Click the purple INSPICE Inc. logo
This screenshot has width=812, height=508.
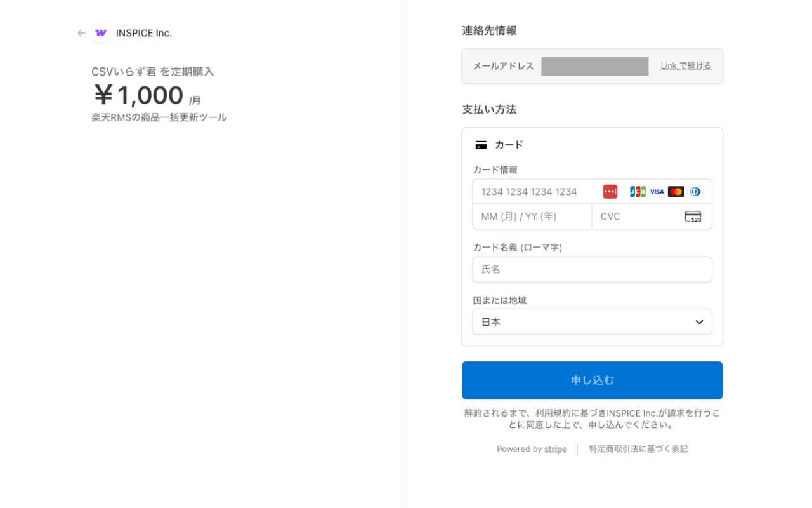tap(100, 33)
